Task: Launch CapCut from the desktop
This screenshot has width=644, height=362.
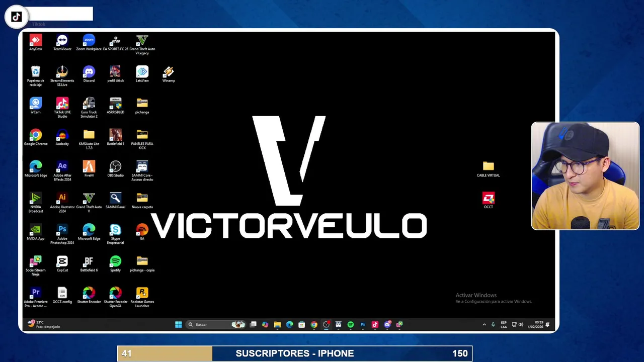Action: 62,264
